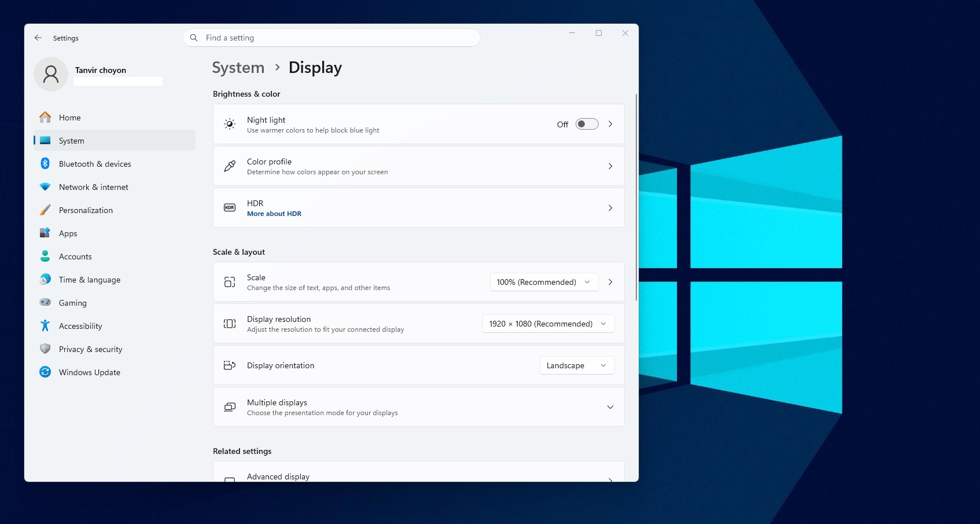
Task: Click the Privacy shield icon
Action: (x=45, y=349)
